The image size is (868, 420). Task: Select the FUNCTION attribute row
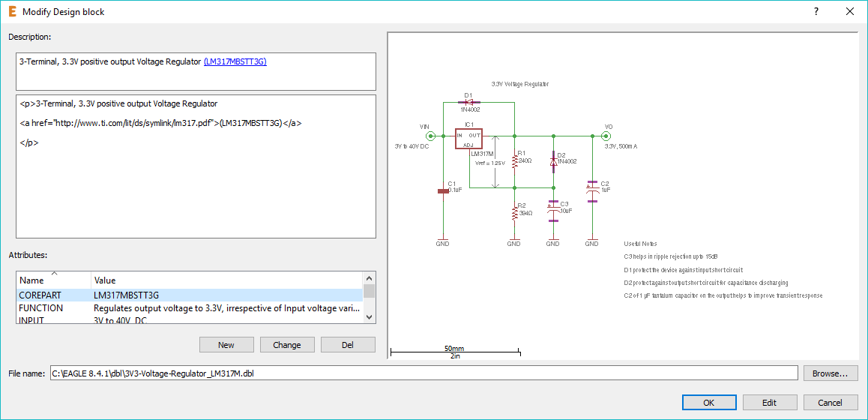click(x=190, y=308)
